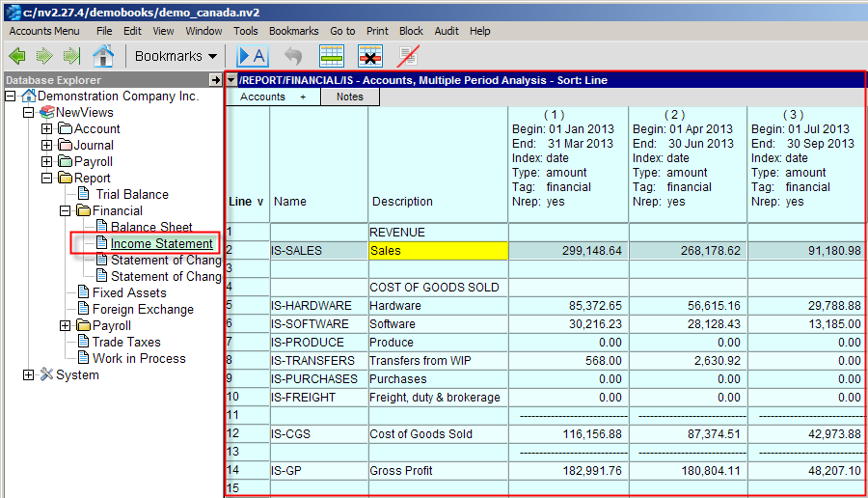Viewport: 868px width, 498px height.
Task: Open the Trial Balance report
Action: (131, 195)
